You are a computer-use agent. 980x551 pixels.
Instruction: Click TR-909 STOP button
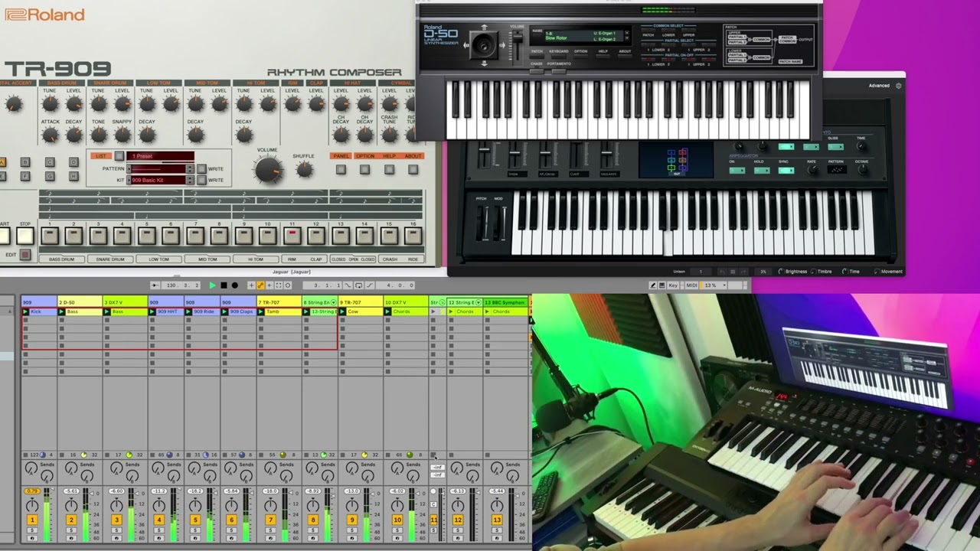click(25, 236)
